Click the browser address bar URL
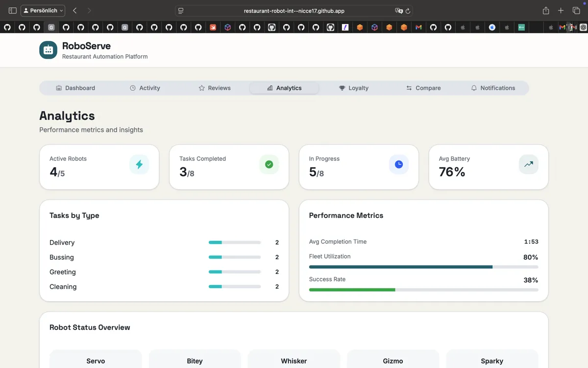This screenshot has height=368, width=588. [294, 11]
